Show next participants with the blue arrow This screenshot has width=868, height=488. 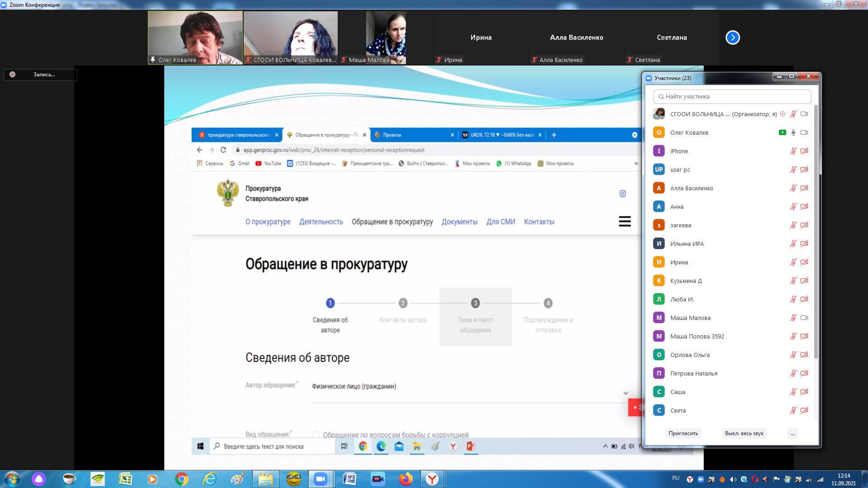click(x=732, y=38)
